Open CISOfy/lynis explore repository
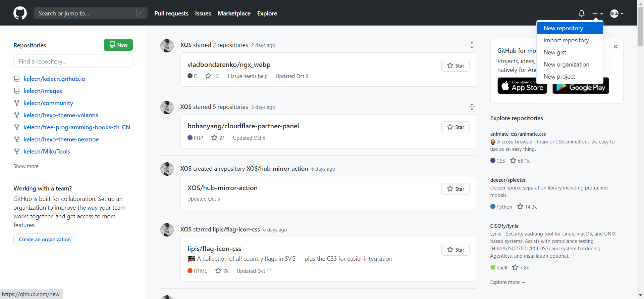The image size is (644, 299). (504, 226)
